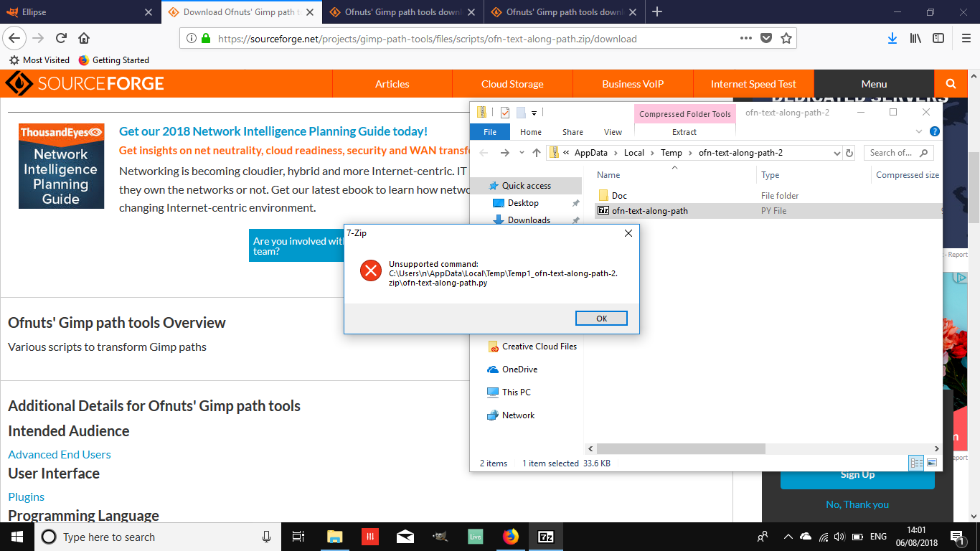Open the Most Visited bookmarks folder
Screen dimensions: 980x551
(39, 60)
